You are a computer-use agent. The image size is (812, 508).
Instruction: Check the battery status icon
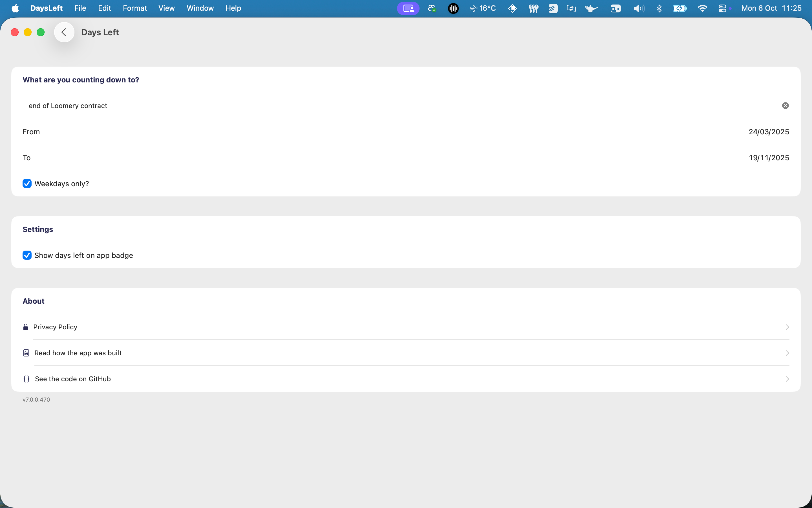(680, 8)
